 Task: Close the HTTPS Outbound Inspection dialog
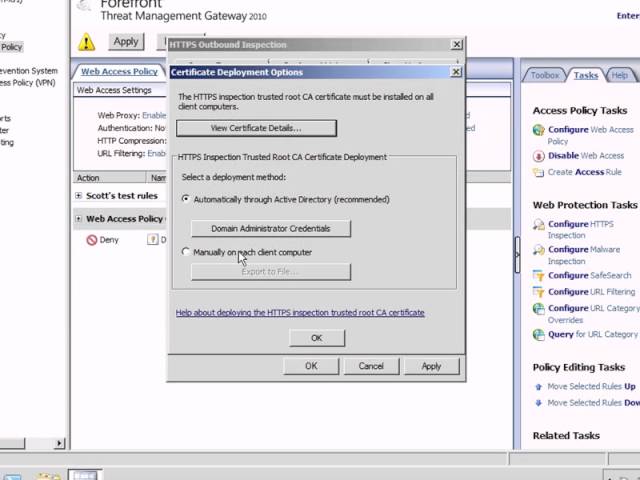pos(456,44)
